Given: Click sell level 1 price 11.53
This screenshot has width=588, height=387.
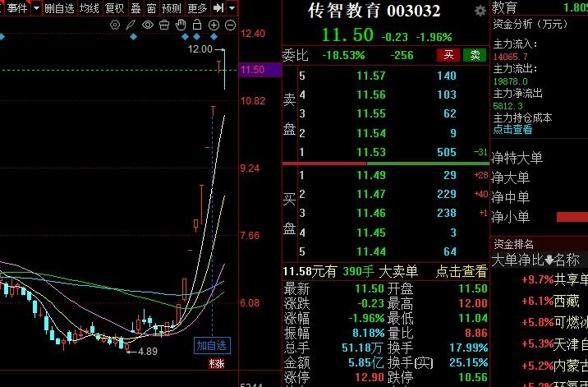Looking at the screenshot, I should [x=371, y=152].
